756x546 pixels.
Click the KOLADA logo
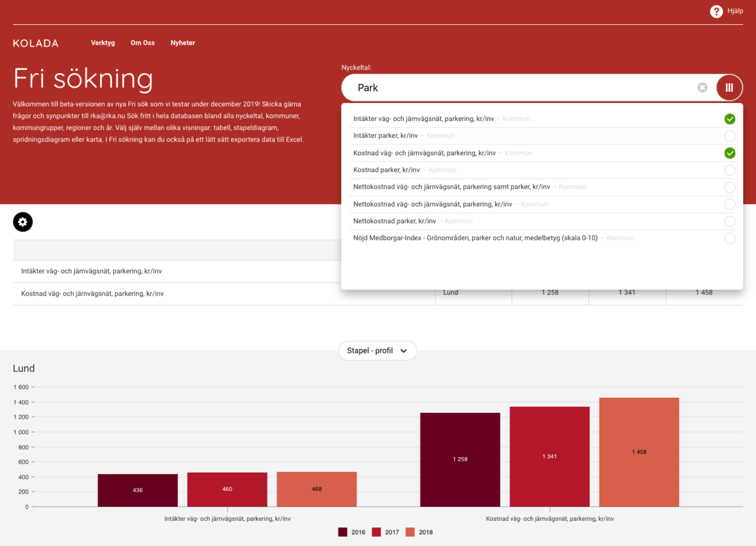point(36,43)
